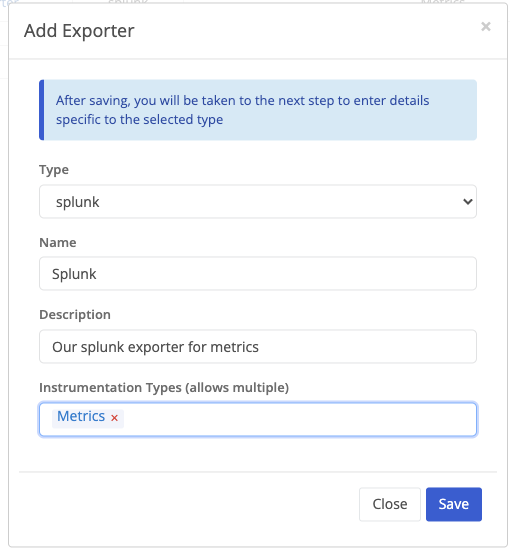Click the text 'Our splunk exporter for metrics'

(155, 347)
